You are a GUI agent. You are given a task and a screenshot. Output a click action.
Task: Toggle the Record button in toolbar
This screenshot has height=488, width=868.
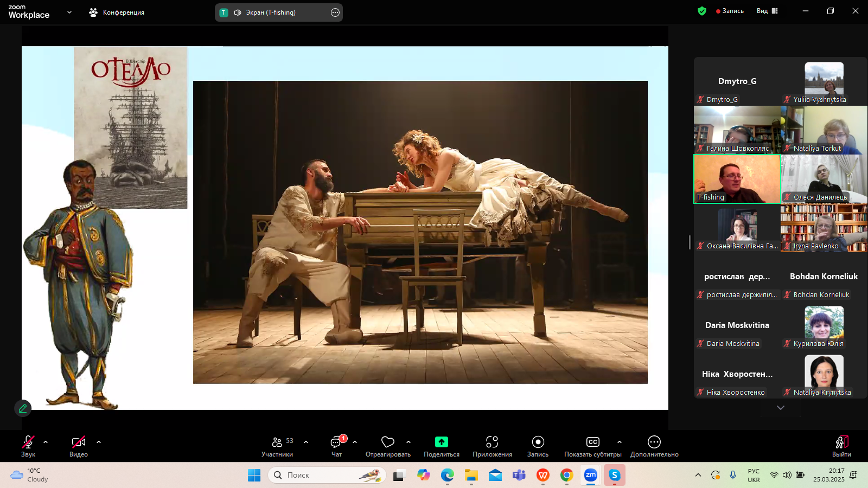pyautogui.click(x=538, y=446)
